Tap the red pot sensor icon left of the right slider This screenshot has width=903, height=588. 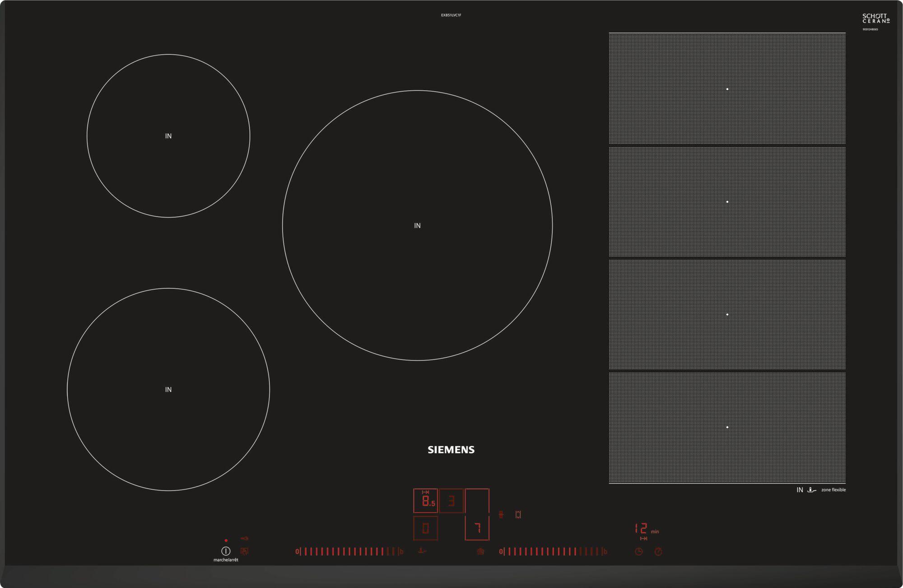click(x=480, y=551)
